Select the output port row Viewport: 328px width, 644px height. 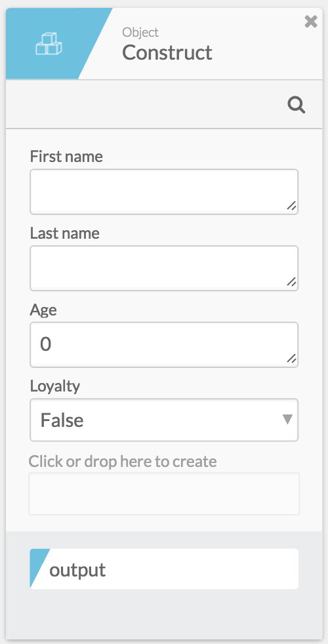[x=164, y=569]
